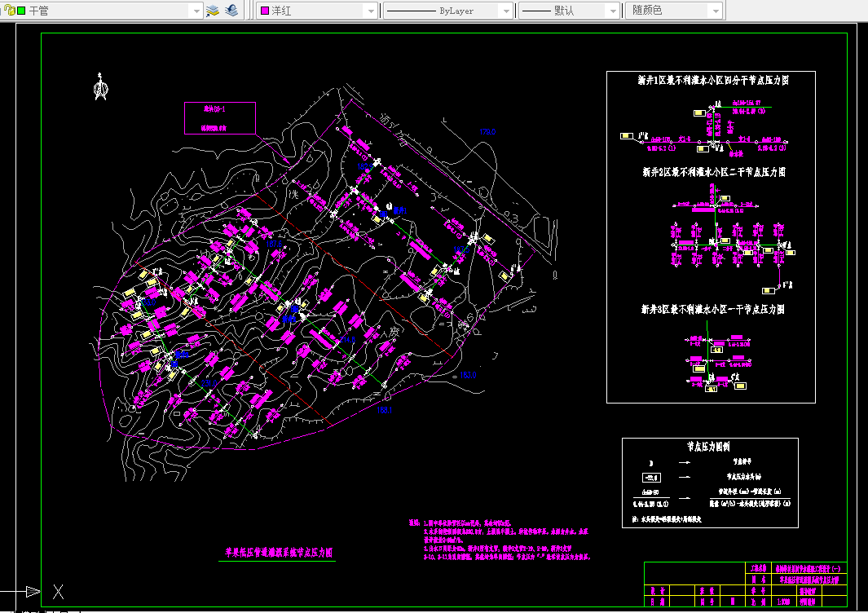Select the magenta notes text block
This screenshot has width=868, height=613.
click(x=499, y=540)
